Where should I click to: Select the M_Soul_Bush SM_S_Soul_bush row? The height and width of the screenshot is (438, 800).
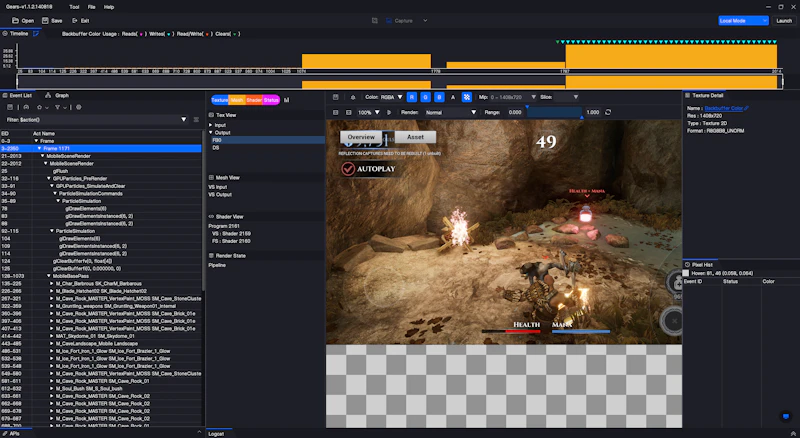pos(101,388)
